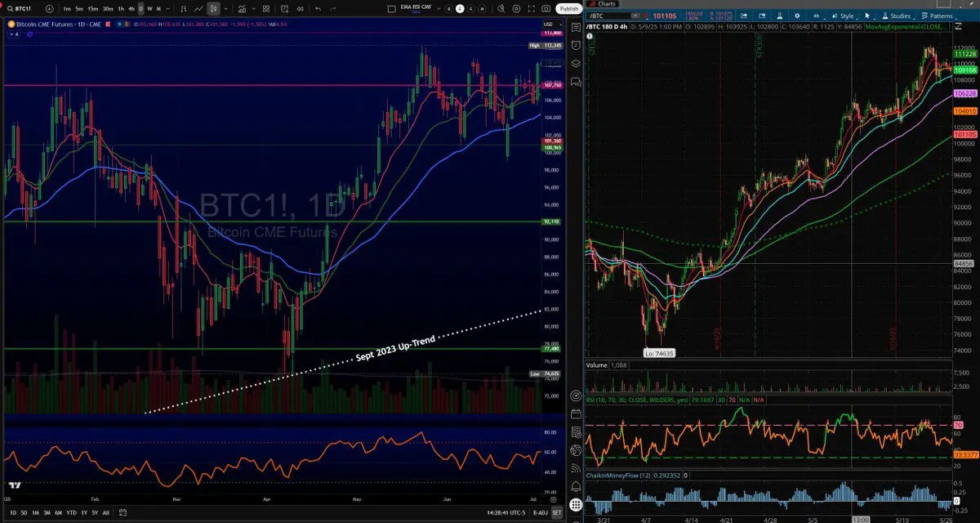Expand the EMA RSI CMF layout dropdown

coord(439,8)
